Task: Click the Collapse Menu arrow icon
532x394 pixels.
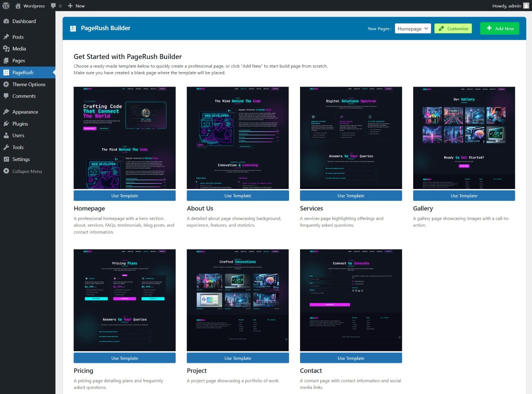Action: (6, 171)
